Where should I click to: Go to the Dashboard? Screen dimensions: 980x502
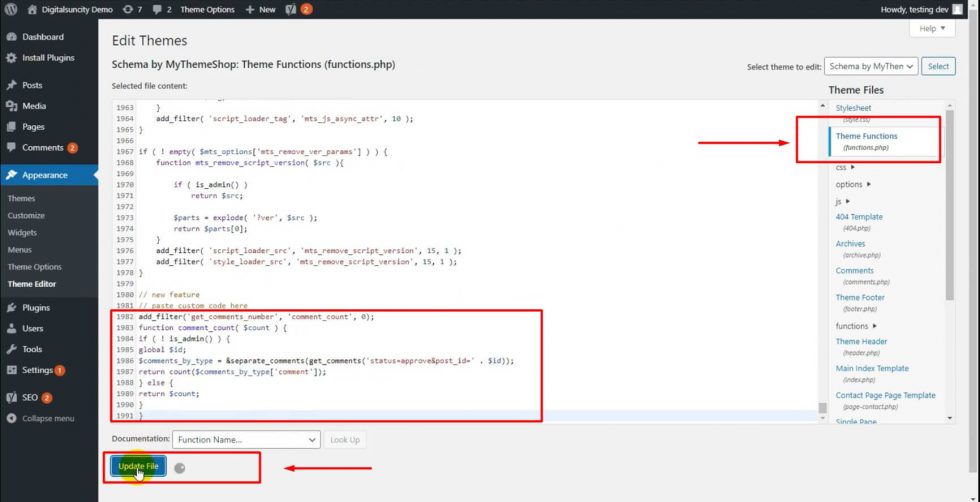[x=42, y=37]
